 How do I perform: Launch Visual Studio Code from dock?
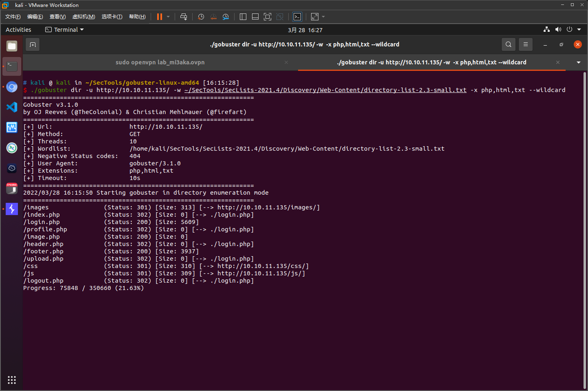tap(12, 107)
